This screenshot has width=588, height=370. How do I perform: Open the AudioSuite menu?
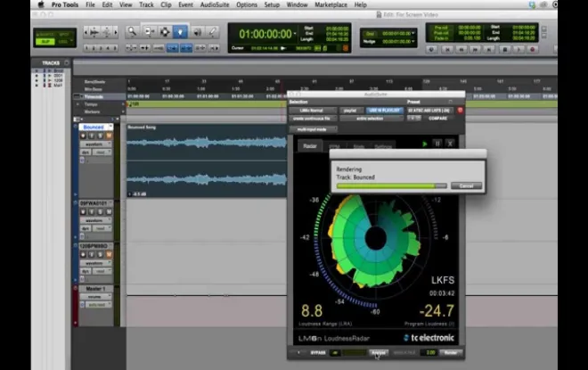pos(215,4)
